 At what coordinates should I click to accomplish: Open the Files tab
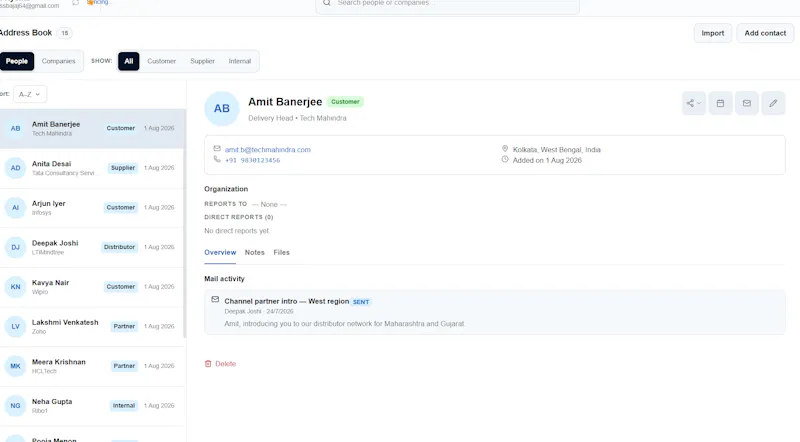[281, 253]
